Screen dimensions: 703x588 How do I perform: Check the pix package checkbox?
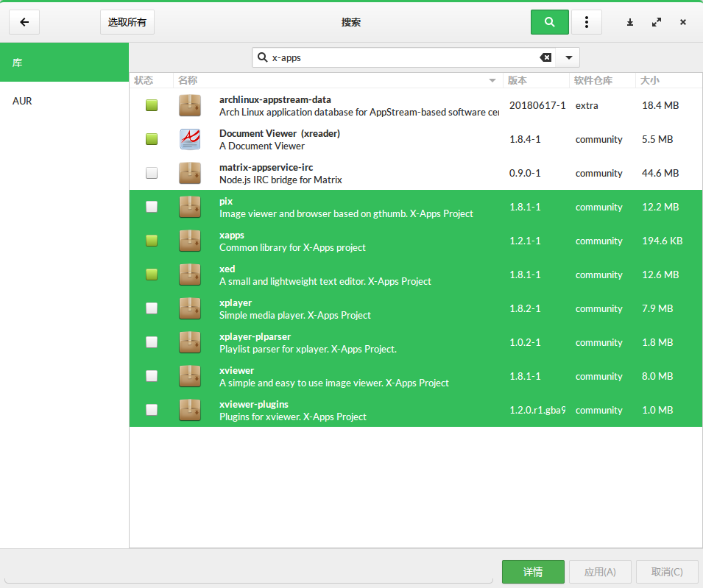(152, 207)
